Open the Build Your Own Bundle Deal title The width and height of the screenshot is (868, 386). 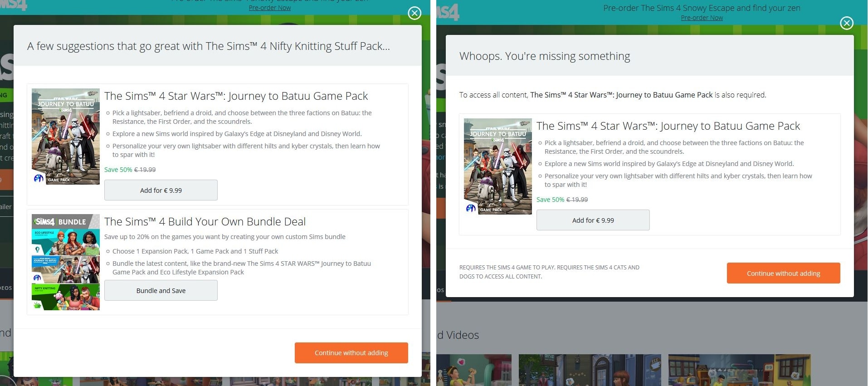coord(205,222)
